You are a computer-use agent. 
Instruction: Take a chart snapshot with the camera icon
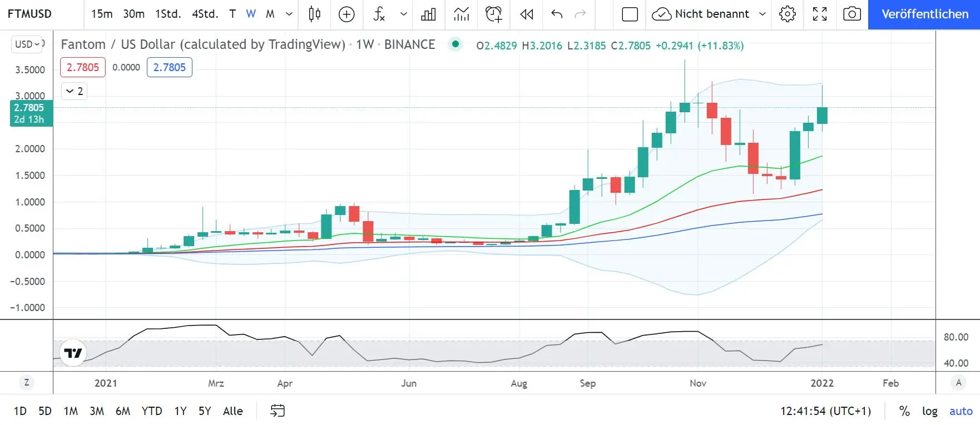852,14
